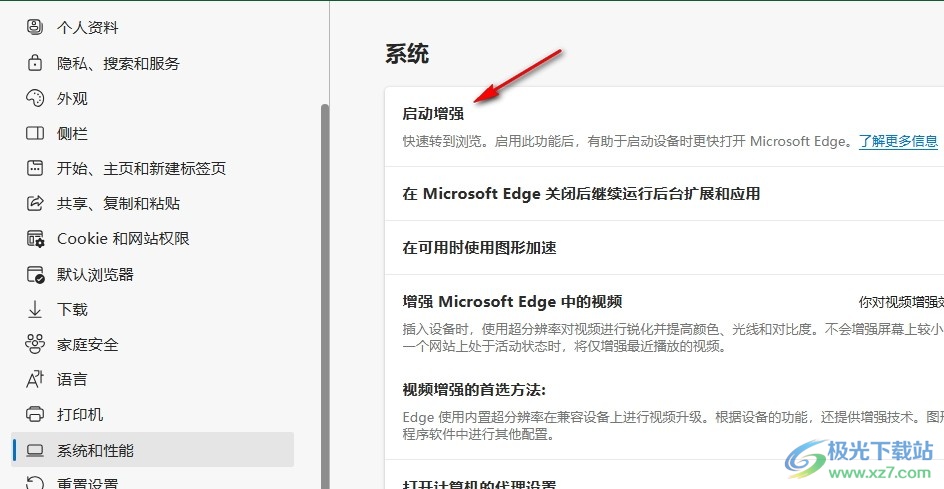Open 重置设置 in the sidebar
This screenshot has height=489, width=944.
click(x=87, y=483)
